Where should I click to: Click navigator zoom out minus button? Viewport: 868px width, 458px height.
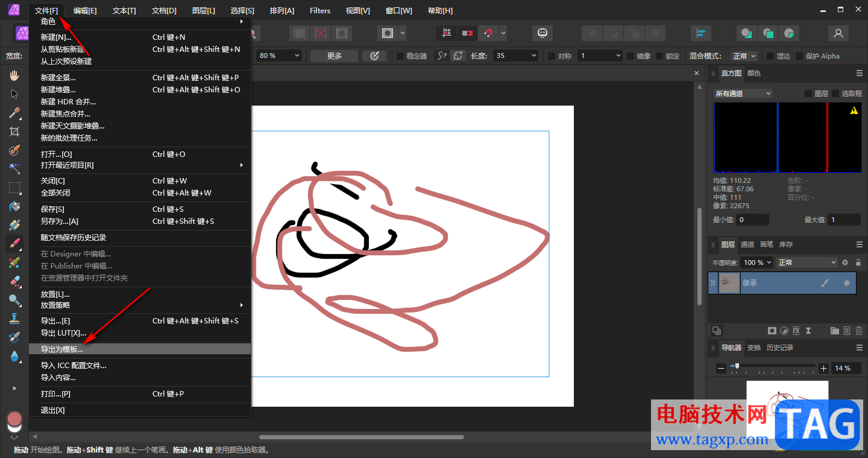point(722,368)
